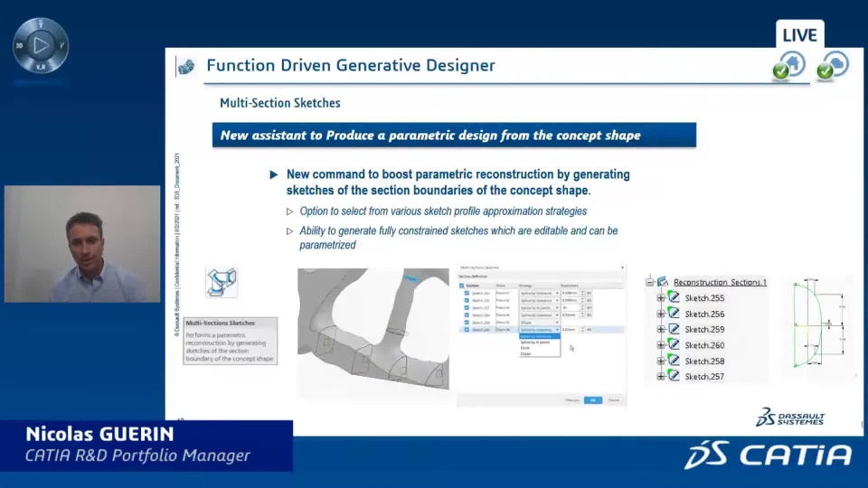Uncheck Sketch.255 row checkbox in the dialog
This screenshot has width=868, height=488.
(x=467, y=293)
